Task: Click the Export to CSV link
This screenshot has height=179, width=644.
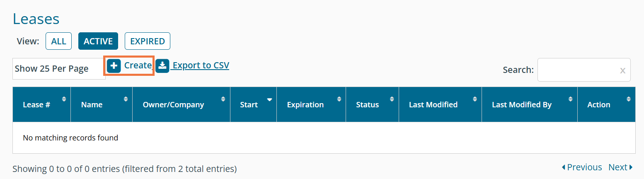Action: (x=201, y=65)
